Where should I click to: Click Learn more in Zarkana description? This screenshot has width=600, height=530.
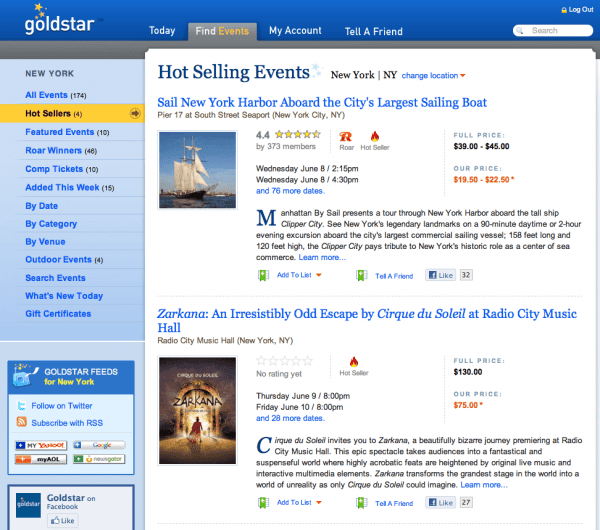pos(484,485)
